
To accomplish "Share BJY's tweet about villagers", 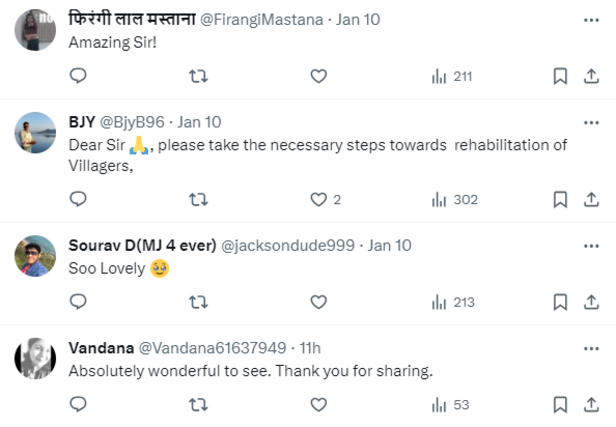I will 590,200.
